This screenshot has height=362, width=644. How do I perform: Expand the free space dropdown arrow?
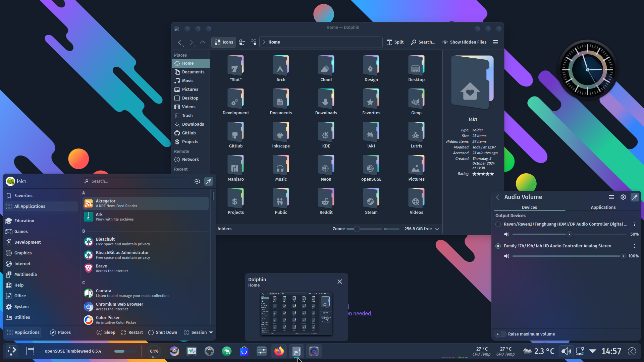pyautogui.click(x=437, y=229)
